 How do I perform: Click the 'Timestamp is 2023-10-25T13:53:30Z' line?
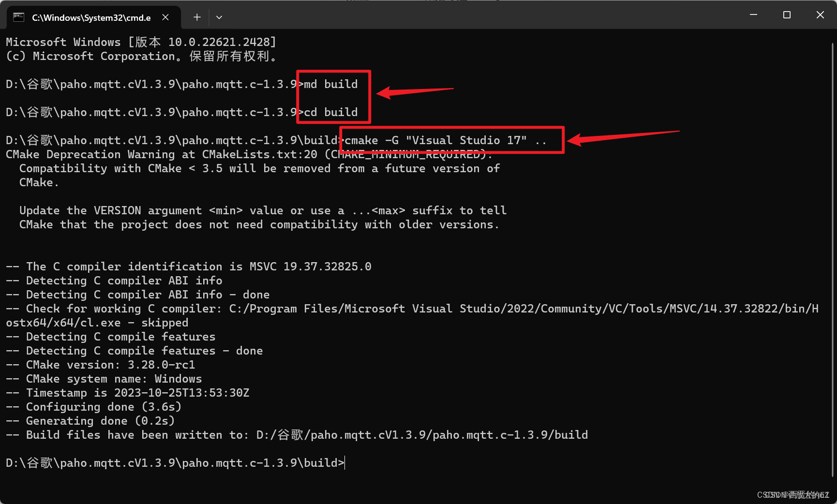[x=128, y=392]
